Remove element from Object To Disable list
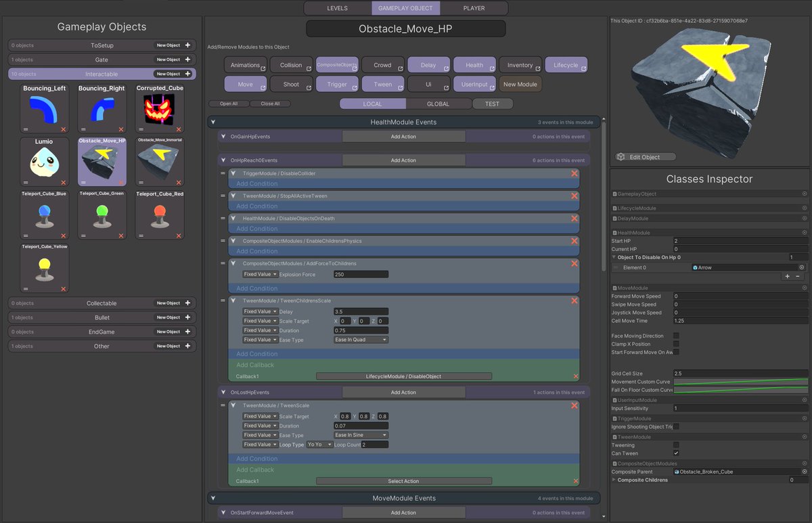 [797, 276]
